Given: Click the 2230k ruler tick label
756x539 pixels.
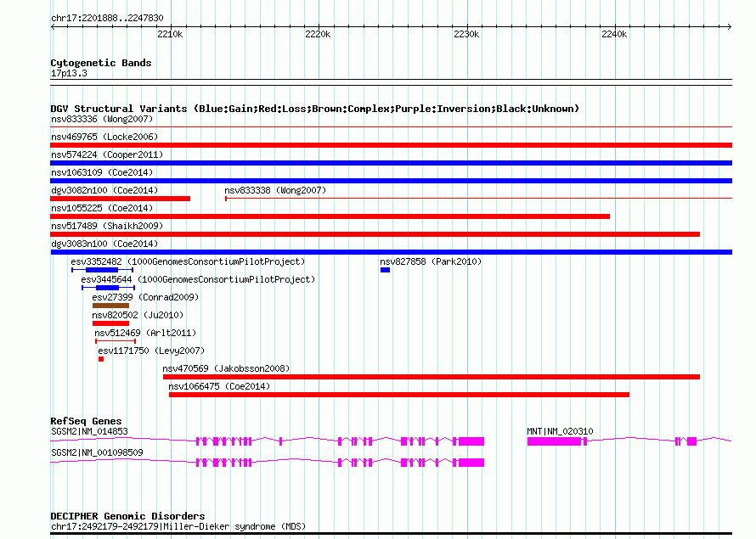Looking at the screenshot, I should [466, 34].
